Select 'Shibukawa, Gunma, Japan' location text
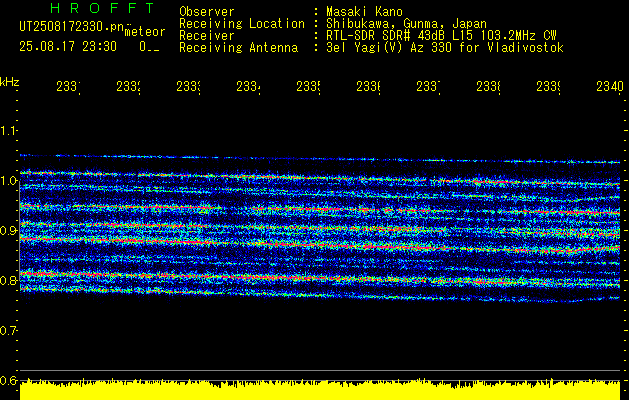Viewport: 629px width, 400px height. tap(406, 24)
